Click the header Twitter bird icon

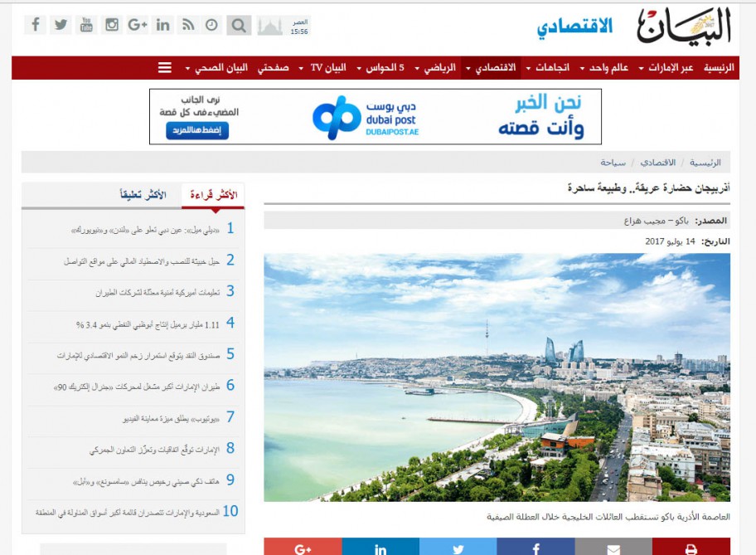tap(61, 25)
